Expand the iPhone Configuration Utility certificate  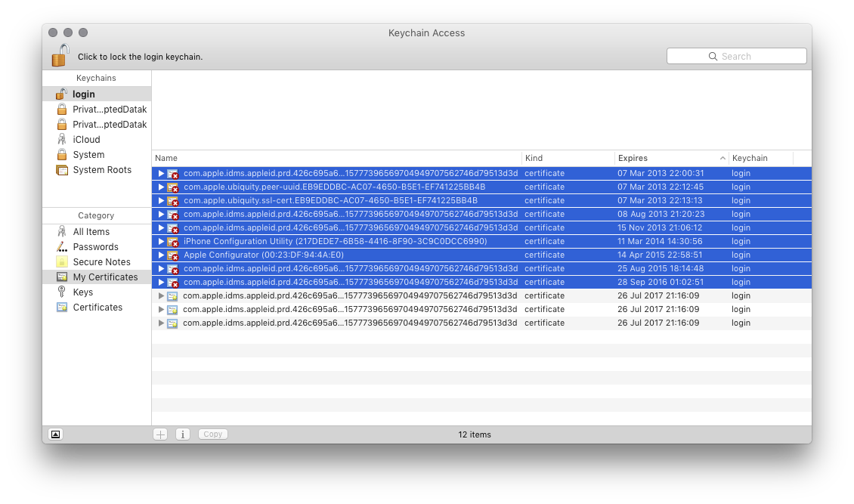[161, 241]
